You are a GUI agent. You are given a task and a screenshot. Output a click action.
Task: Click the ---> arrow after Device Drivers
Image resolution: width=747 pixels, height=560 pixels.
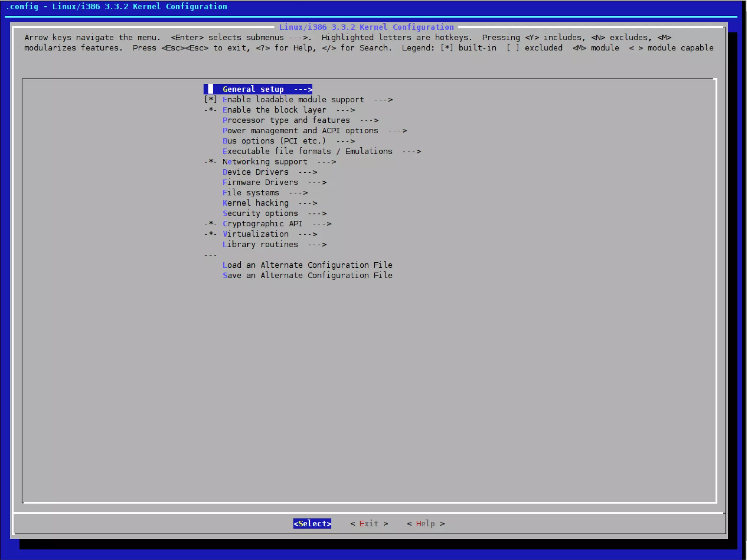pyautogui.click(x=308, y=172)
